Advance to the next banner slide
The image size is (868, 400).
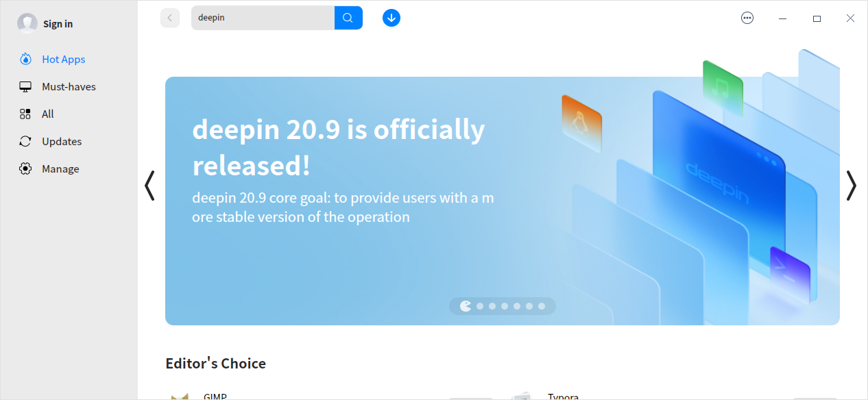click(851, 186)
